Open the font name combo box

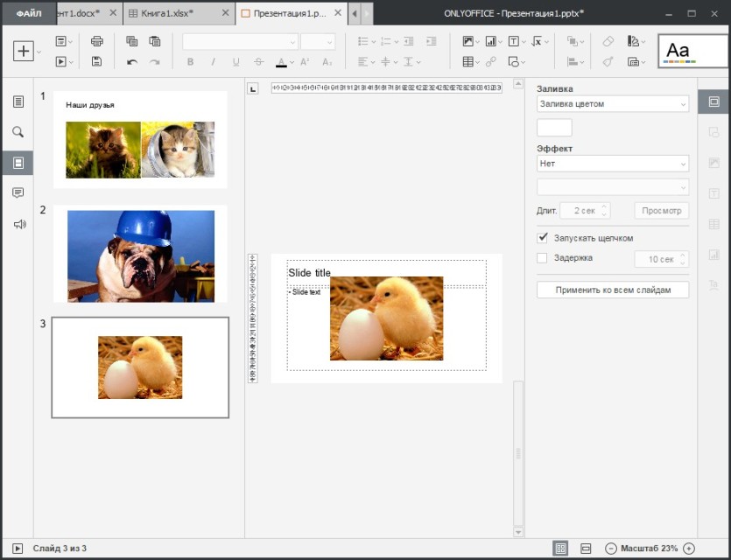point(240,41)
